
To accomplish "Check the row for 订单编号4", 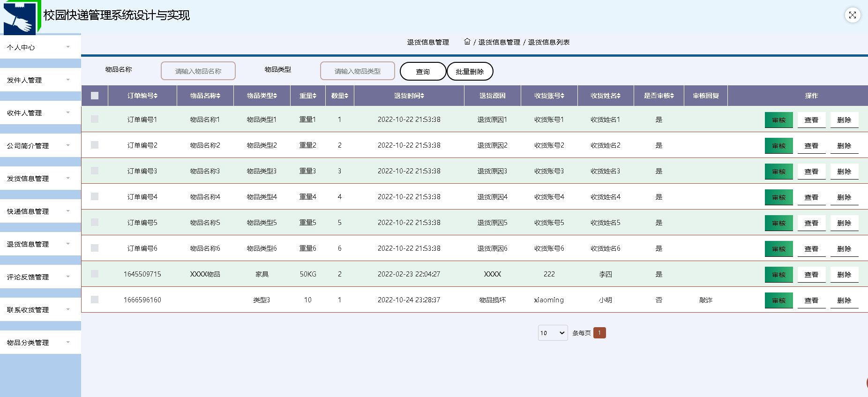I will pyautogui.click(x=95, y=196).
